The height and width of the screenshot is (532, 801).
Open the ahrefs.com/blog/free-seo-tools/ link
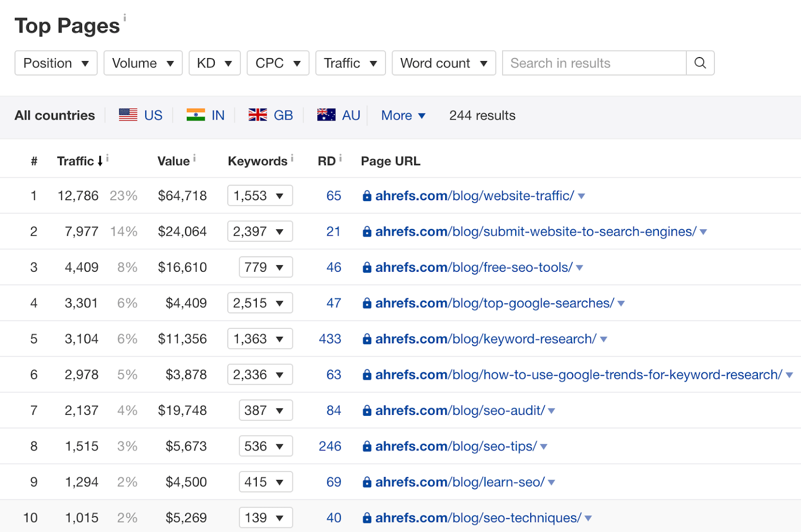click(x=474, y=267)
